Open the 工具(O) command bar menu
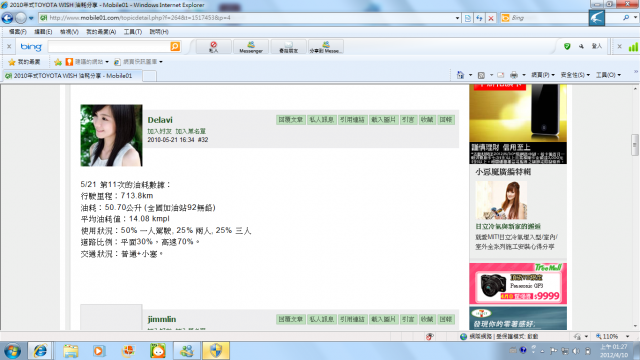The width and height of the screenshot is (640, 360). (608, 75)
